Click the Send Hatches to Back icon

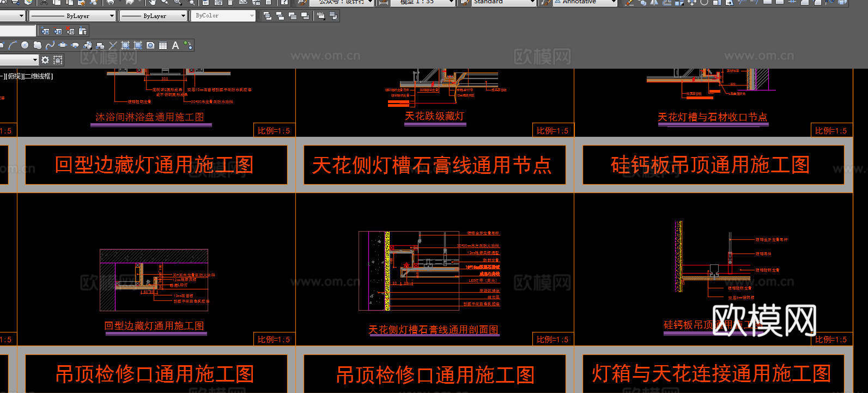coord(333,16)
